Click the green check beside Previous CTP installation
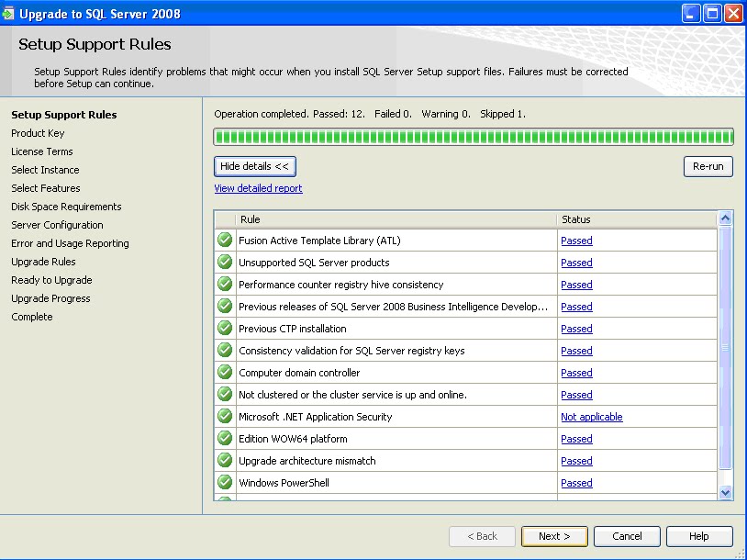 225,329
